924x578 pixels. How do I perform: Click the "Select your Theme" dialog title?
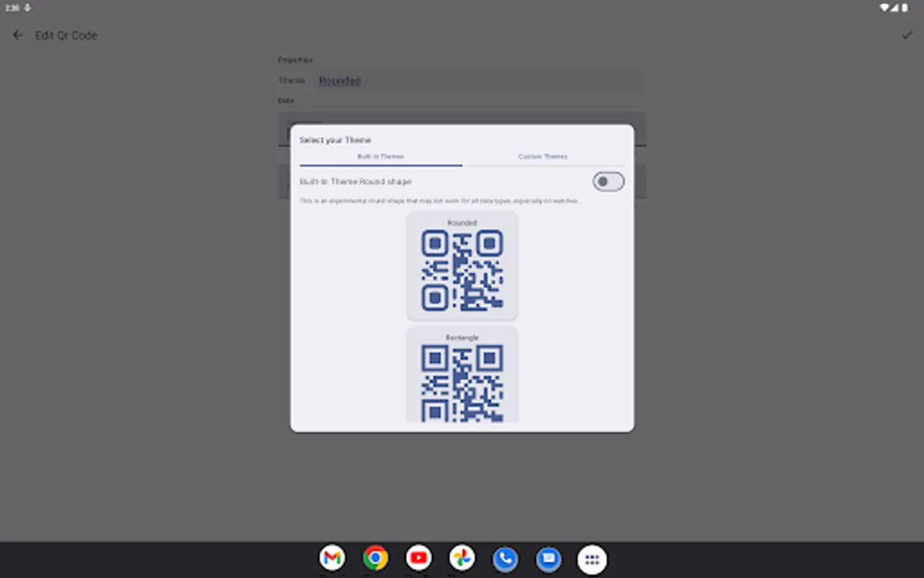[x=335, y=140]
